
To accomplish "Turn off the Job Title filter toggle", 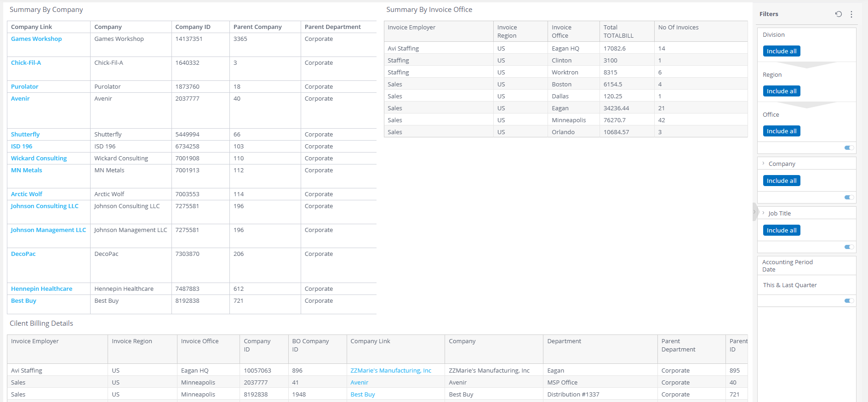I will [x=849, y=247].
